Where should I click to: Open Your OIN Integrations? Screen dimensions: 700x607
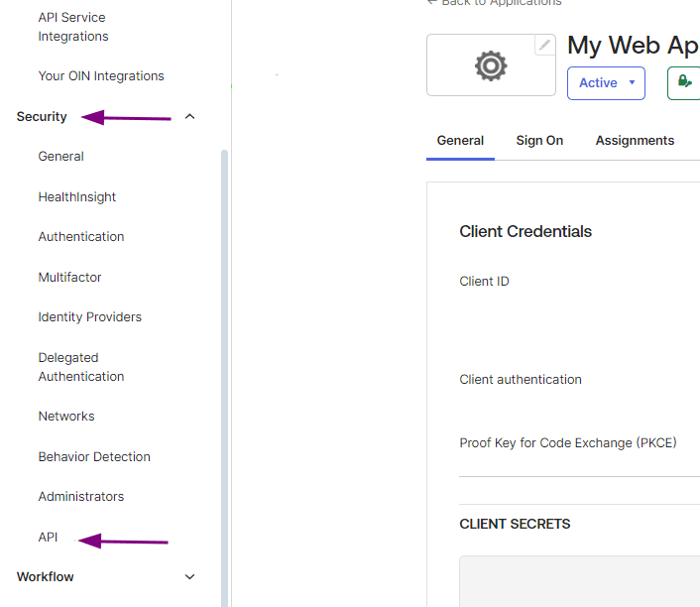pos(101,76)
